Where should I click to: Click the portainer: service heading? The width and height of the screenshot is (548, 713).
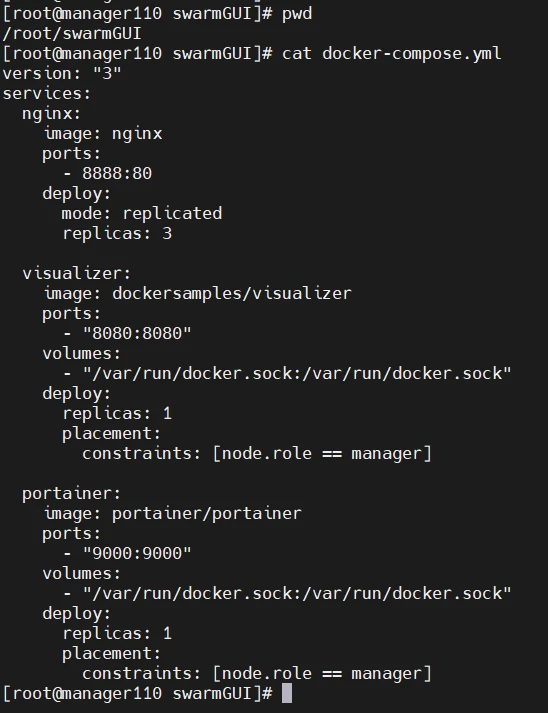(71, 493)
